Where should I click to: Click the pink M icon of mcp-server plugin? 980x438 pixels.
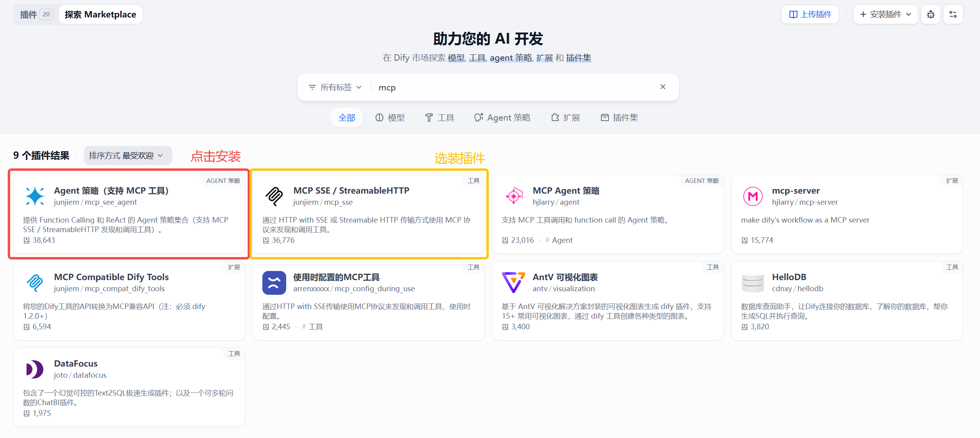pos(752,196)
